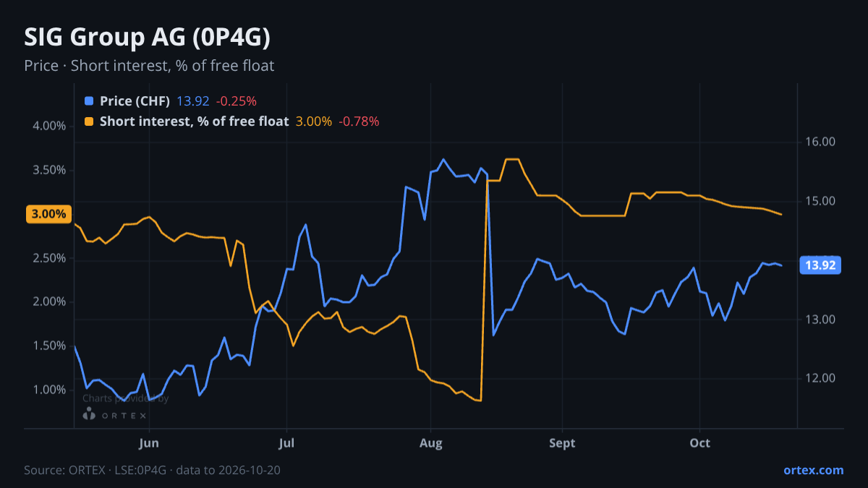Click the Jul x-axis label

287,442
